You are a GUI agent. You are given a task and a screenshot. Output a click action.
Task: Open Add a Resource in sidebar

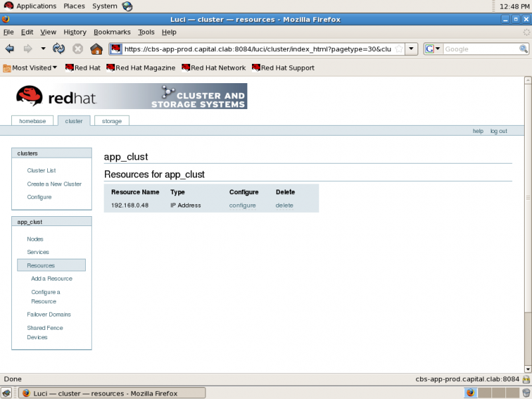[52, 279]
